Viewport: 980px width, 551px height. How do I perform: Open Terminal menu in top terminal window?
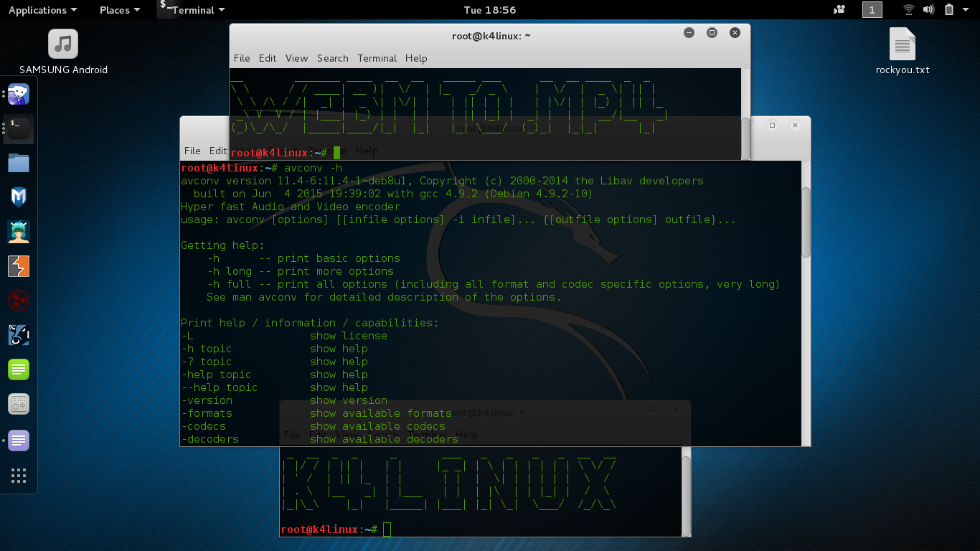tap(377, 58)
